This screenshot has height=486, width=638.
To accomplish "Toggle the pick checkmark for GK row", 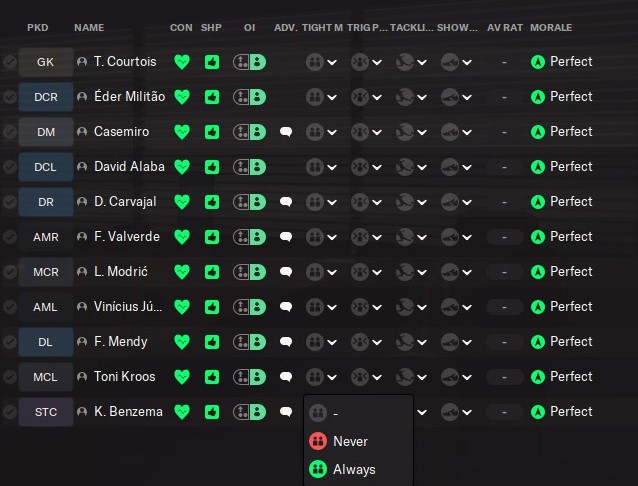I will (x=9, y=62).
